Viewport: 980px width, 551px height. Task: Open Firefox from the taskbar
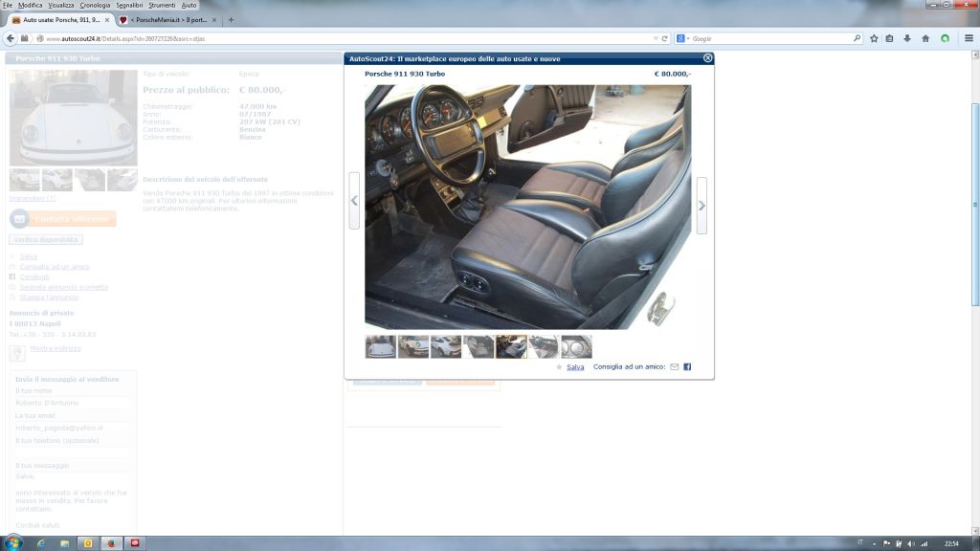pyautogui.click(x=111, y=543)
